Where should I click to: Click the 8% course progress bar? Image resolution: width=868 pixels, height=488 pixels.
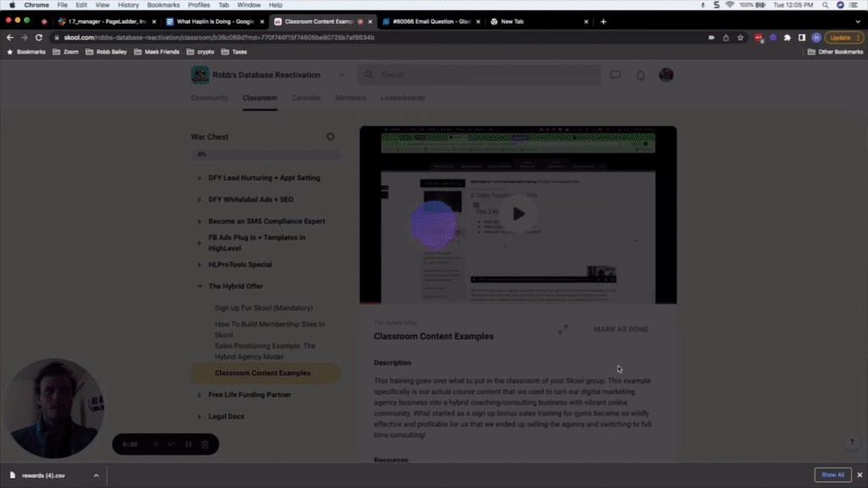point(266,154)
